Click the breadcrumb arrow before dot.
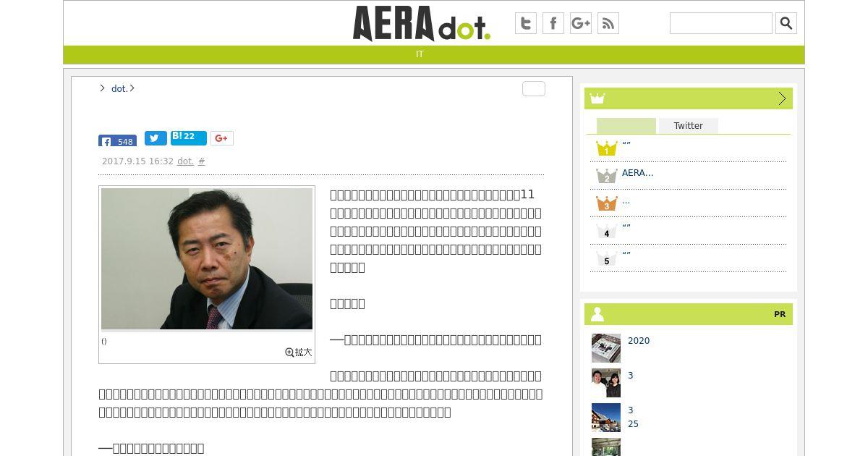The width and height of the screenshot is (868, 456). 102,88
